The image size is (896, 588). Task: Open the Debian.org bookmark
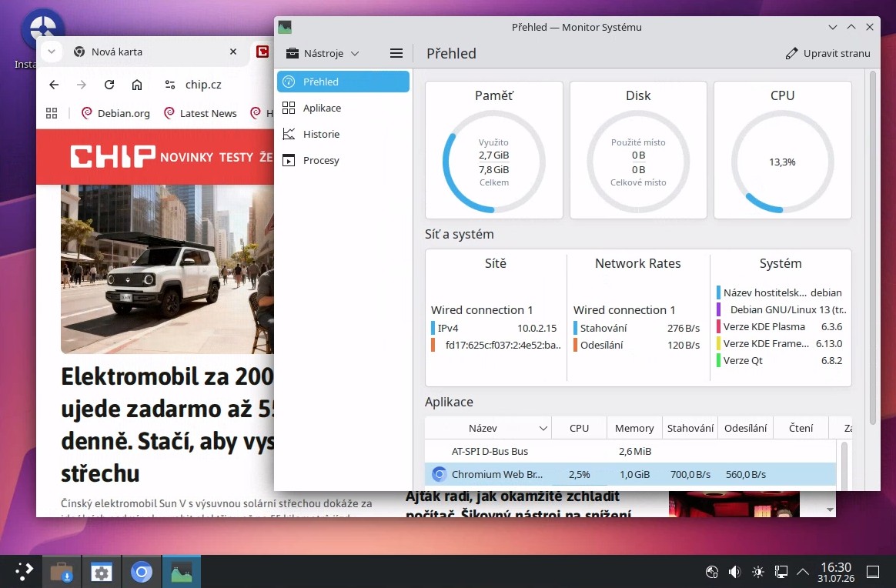115,113
